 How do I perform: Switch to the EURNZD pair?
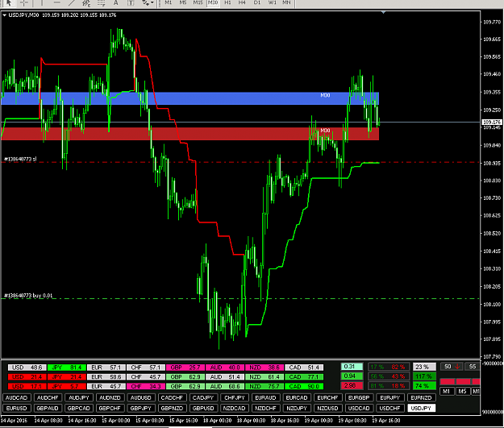click(x=421, y=398)
